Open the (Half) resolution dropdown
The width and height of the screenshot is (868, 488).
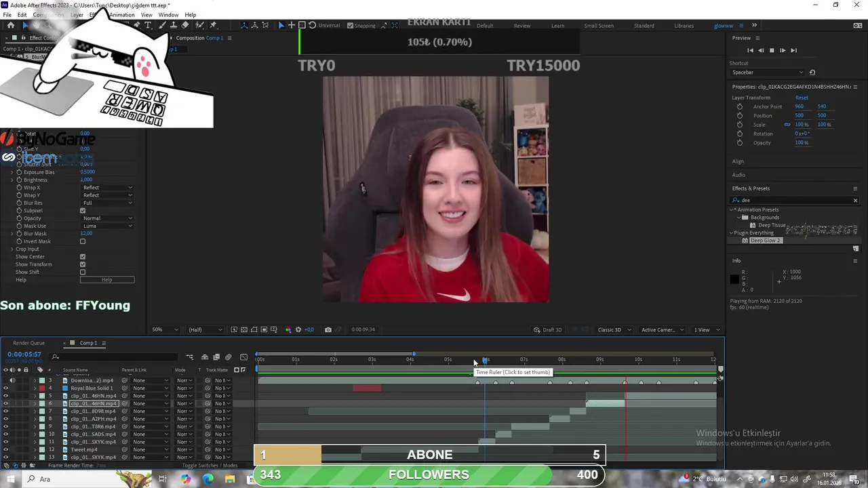click(x=205, y=330)
